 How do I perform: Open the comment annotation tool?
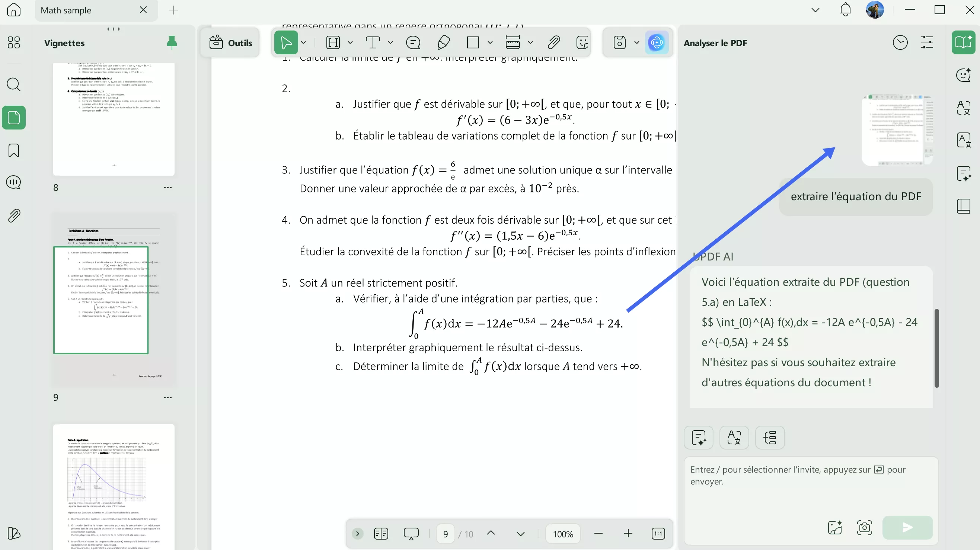point(413,42)
